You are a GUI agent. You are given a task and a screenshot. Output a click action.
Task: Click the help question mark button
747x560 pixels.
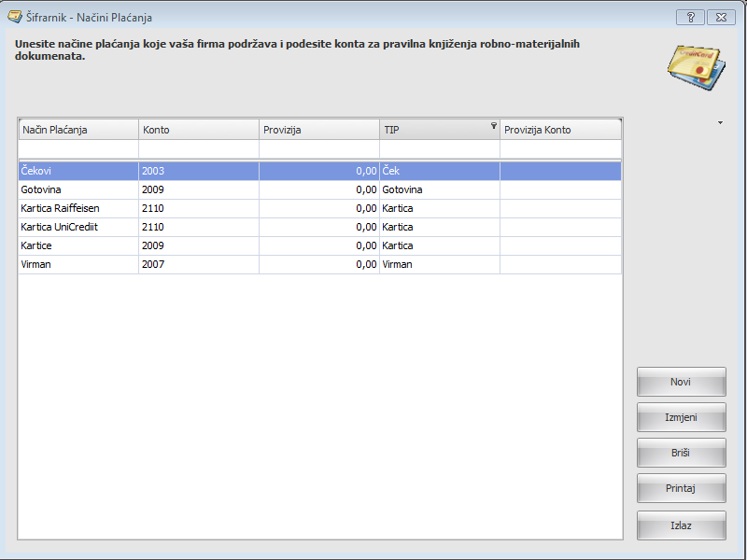pos(689,17)
